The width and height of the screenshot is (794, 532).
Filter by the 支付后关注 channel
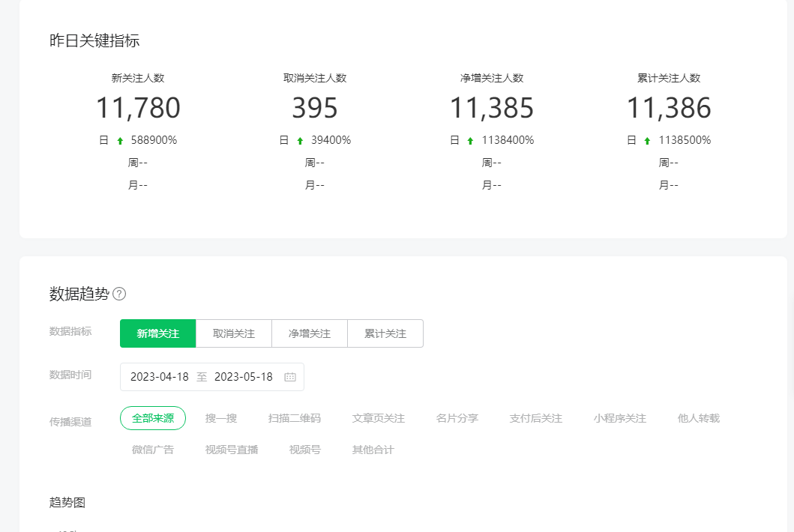coord(536,418)
